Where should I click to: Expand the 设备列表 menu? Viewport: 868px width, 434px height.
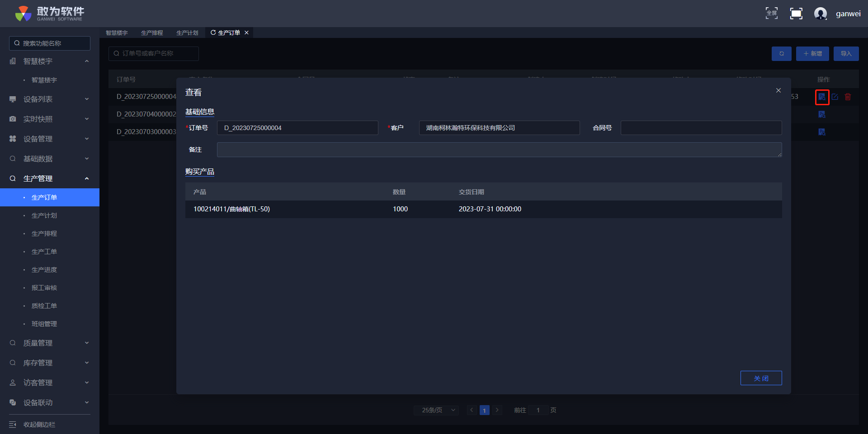[49, 99]
